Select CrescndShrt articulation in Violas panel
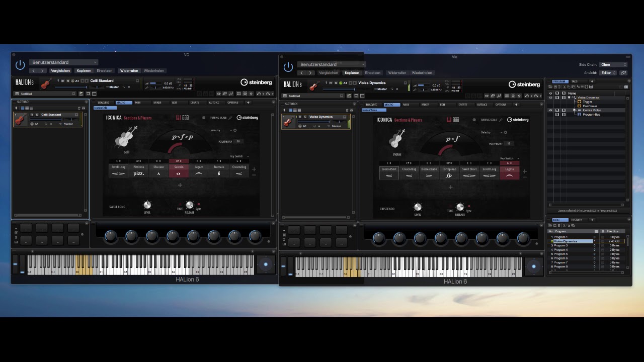This screenshot has width=644, height=362. point(389,173)
